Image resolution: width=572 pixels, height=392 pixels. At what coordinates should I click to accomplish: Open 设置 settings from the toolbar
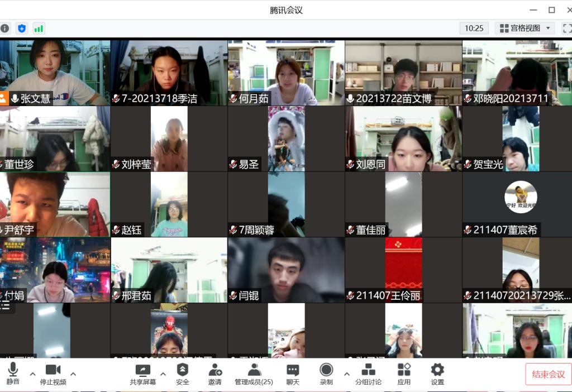click(x=437, y=374)
